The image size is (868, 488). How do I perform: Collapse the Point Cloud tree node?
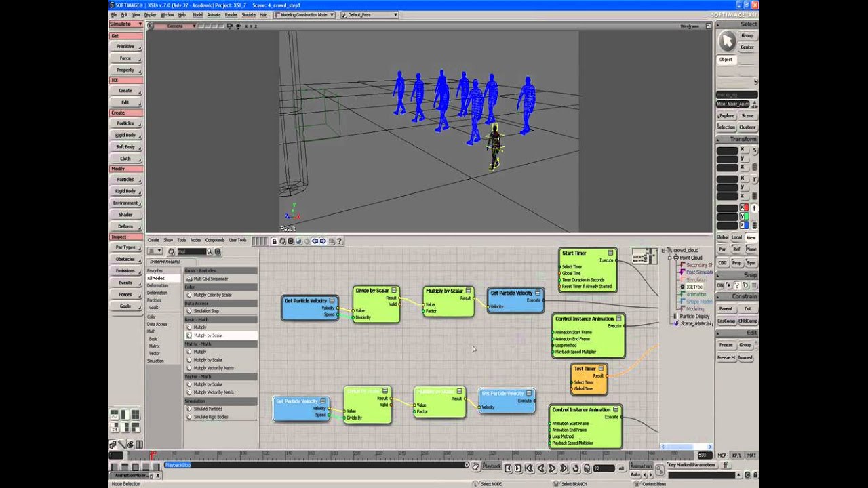(670, 258)
